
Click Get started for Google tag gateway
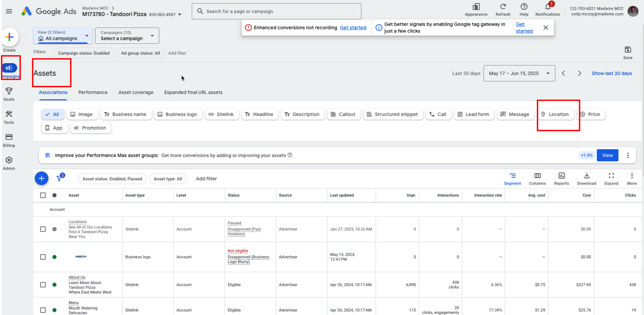[524, 27]
